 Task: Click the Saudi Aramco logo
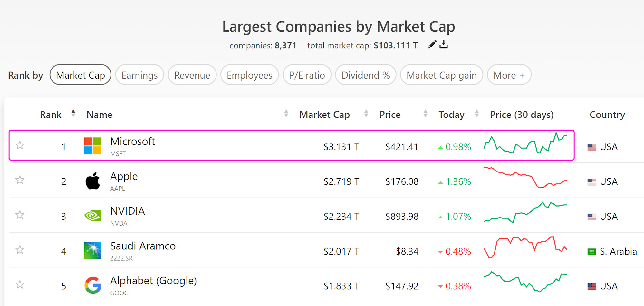93,250
